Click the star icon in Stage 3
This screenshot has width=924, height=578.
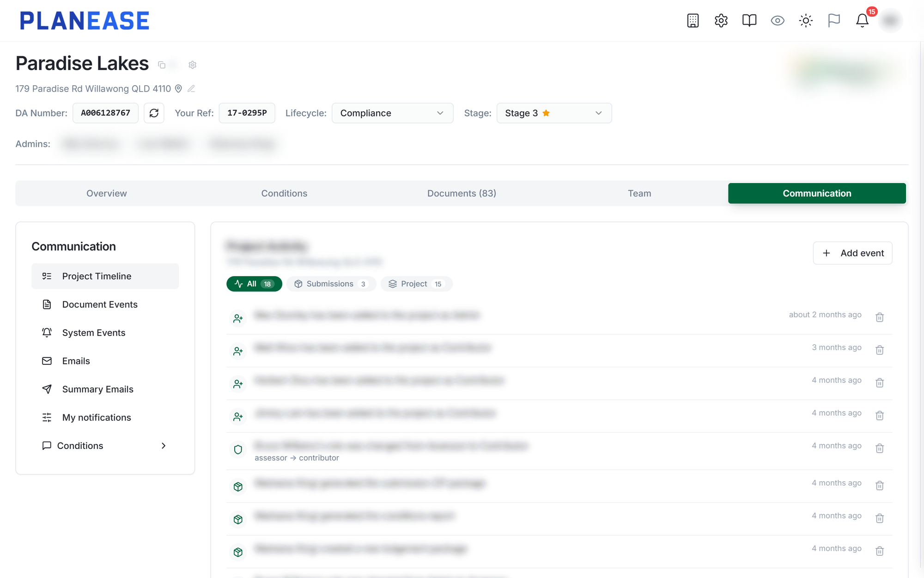point(546,113)
